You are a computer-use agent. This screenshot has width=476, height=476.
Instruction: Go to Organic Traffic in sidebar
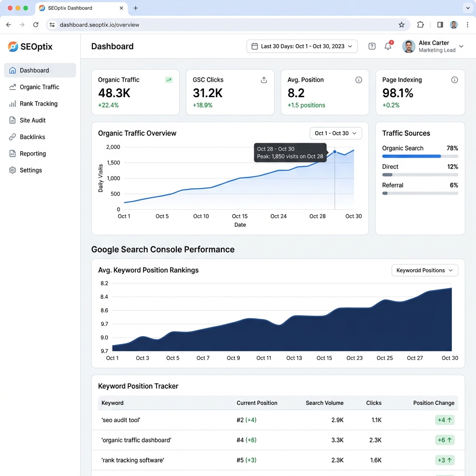pyautogui.click(x=40, y=87)
